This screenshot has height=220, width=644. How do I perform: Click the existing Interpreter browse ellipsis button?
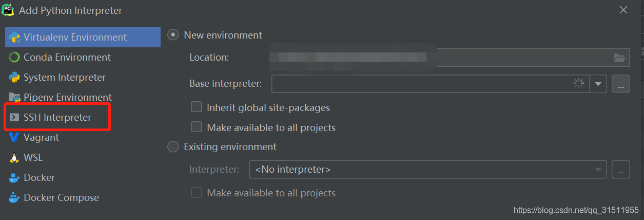620,170
